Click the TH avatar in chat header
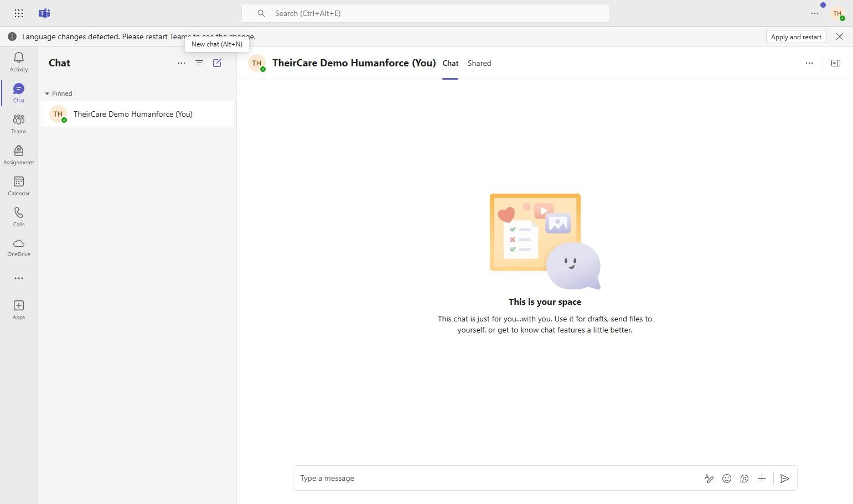The width and height of the screenshot is (853, 504). tap(257, 63)
